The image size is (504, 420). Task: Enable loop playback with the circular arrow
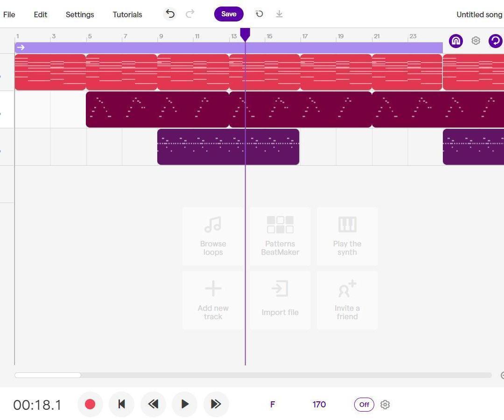[495, 41]
